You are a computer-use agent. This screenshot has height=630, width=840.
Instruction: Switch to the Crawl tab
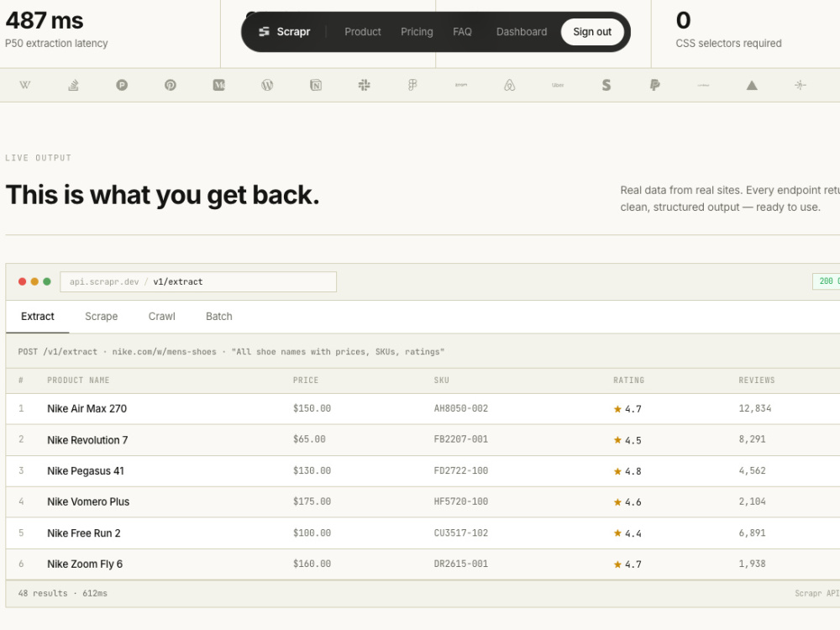pyautogui.click(x=162, y=317)
